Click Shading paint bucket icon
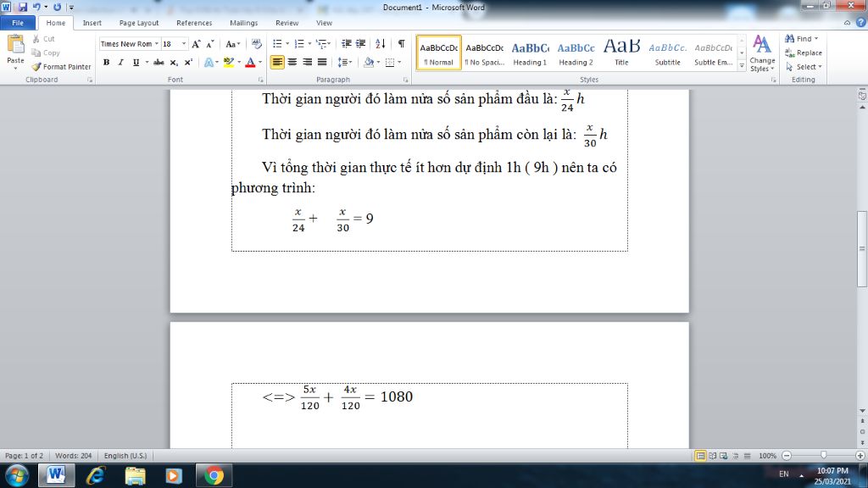868x488 pixels. (369, 62)
